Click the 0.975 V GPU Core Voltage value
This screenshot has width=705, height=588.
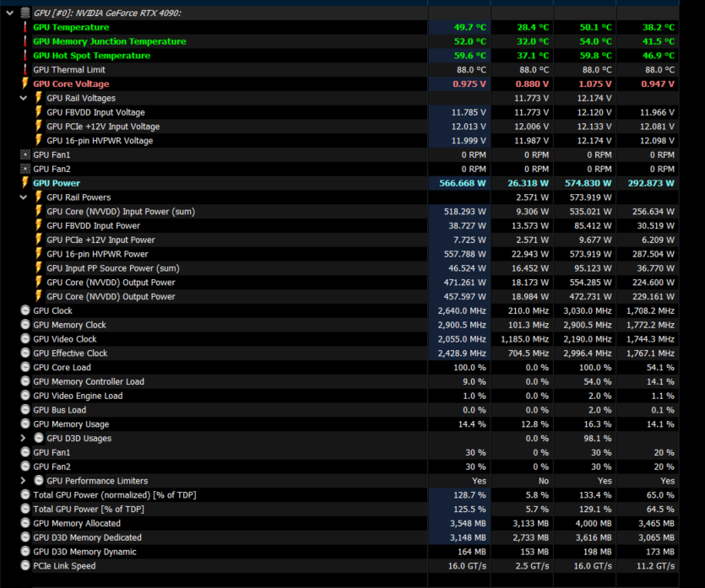[x=469, y=84]
